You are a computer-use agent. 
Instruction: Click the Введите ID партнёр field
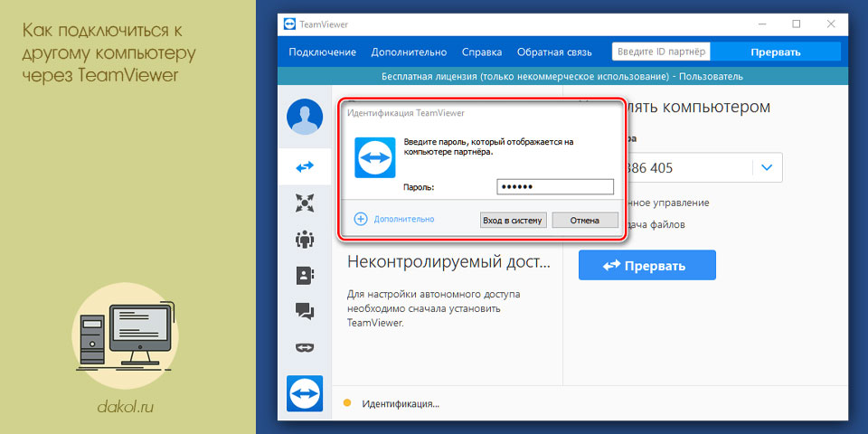click(x=661, y=52)
